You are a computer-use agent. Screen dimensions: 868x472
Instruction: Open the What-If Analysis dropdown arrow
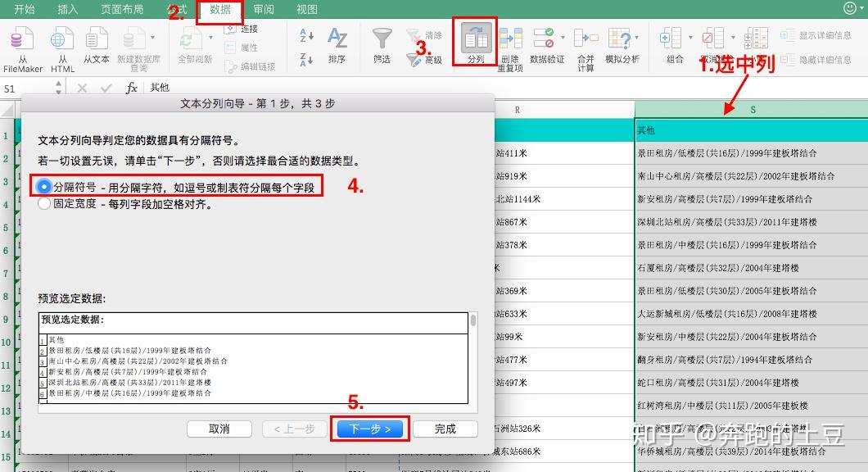636,38
